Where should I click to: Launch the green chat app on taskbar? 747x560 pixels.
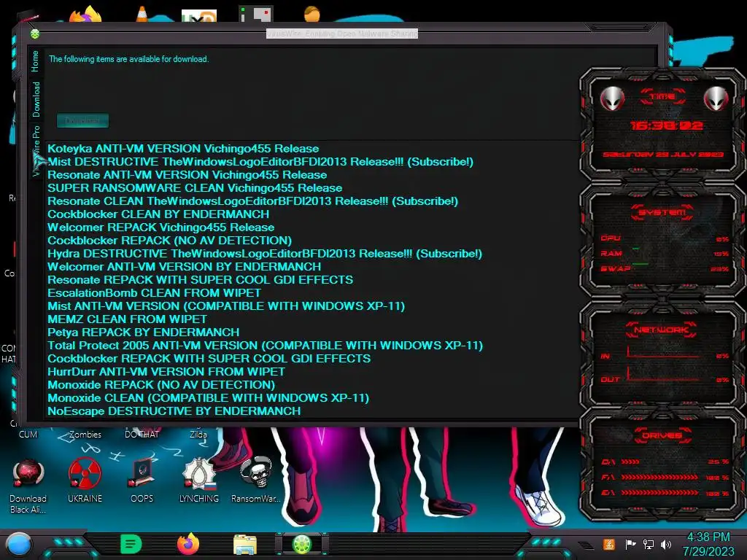coord(131,544)
